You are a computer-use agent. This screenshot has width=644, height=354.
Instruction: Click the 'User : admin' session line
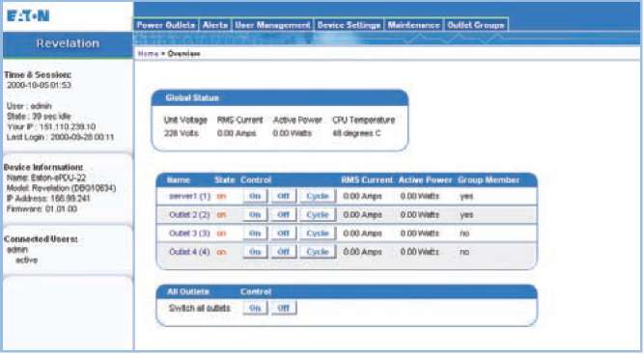[x=29, y=106]
